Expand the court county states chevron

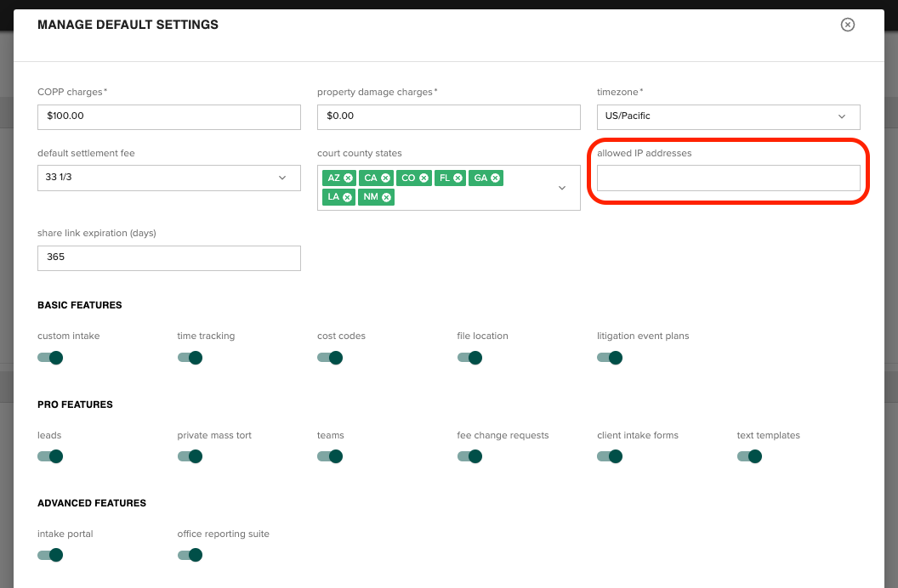[x=562, y=188]
